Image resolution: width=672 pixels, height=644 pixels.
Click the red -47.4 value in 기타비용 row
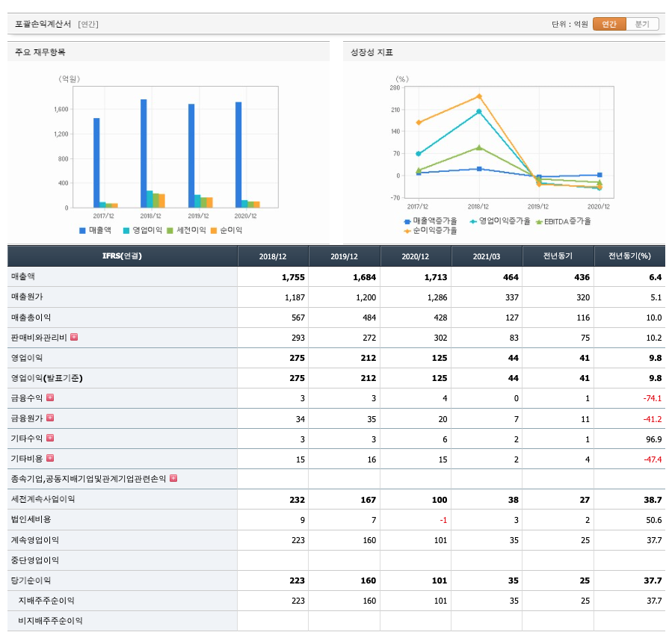tap(653, 459)
